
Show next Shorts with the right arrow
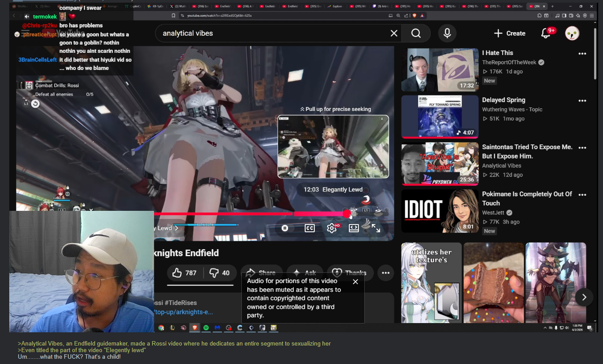point(584,297)
